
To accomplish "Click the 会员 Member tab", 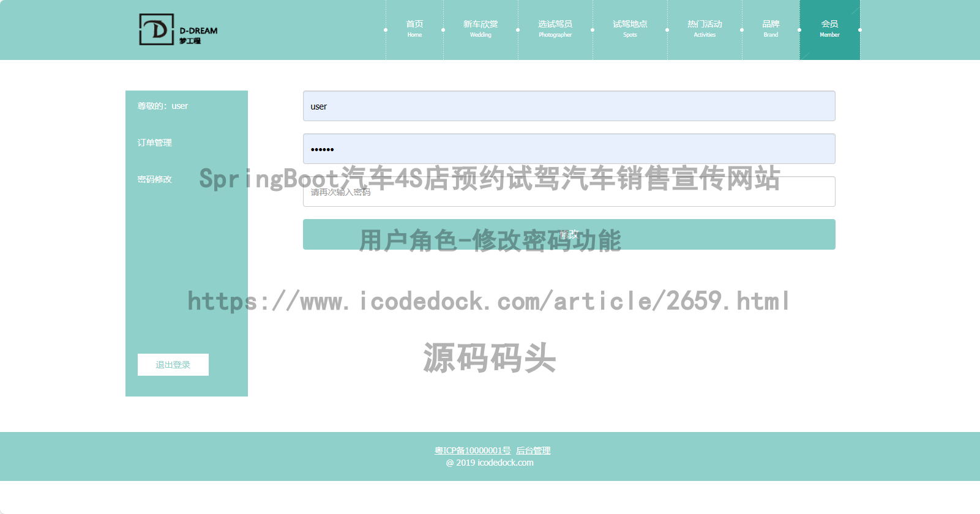I will pos(829,29).
